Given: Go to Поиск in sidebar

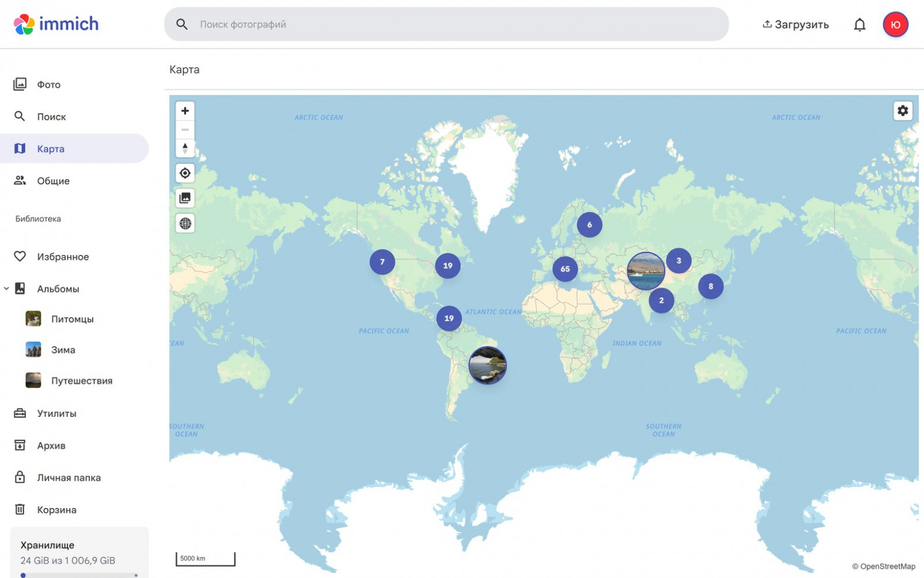Looking at the screenshot, I should tap(75, 116).
